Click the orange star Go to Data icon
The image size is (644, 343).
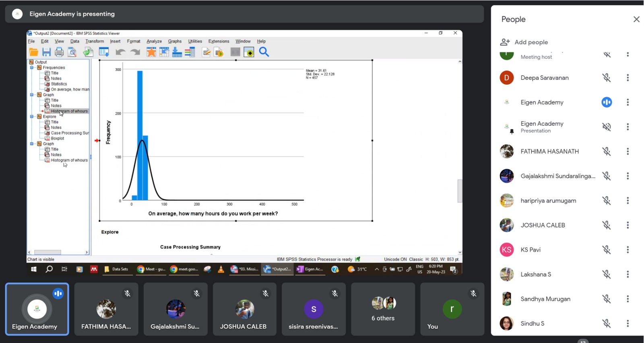pyautogui.click(x=151, y=52)
